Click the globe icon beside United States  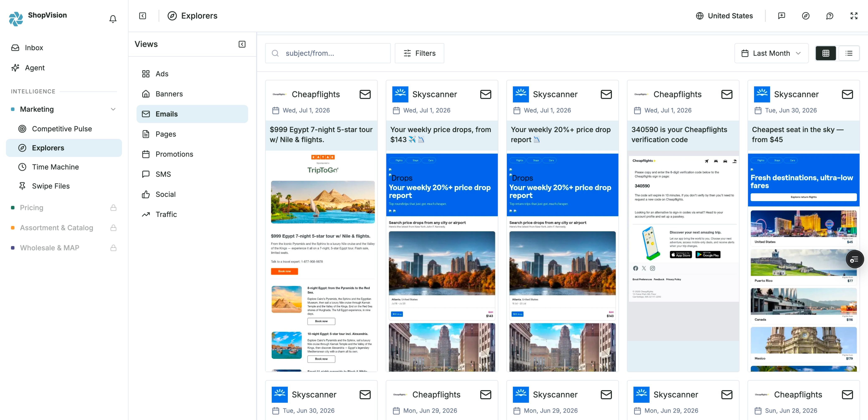tap(699, 16)
